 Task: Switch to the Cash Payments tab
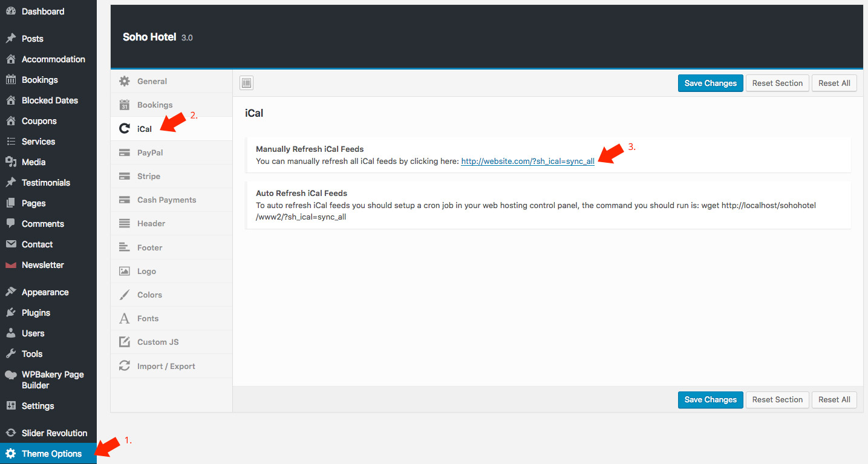coord(166,200)
